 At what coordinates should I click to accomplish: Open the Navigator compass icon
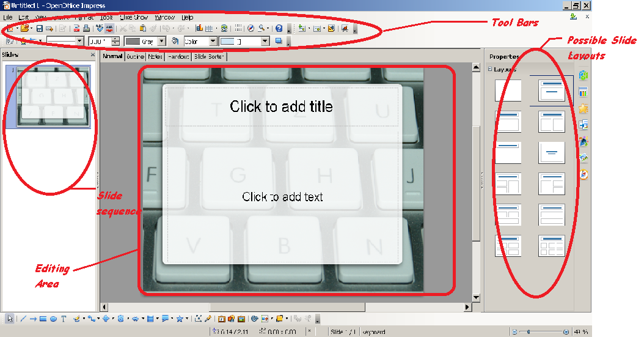click(x=251, y=28)
